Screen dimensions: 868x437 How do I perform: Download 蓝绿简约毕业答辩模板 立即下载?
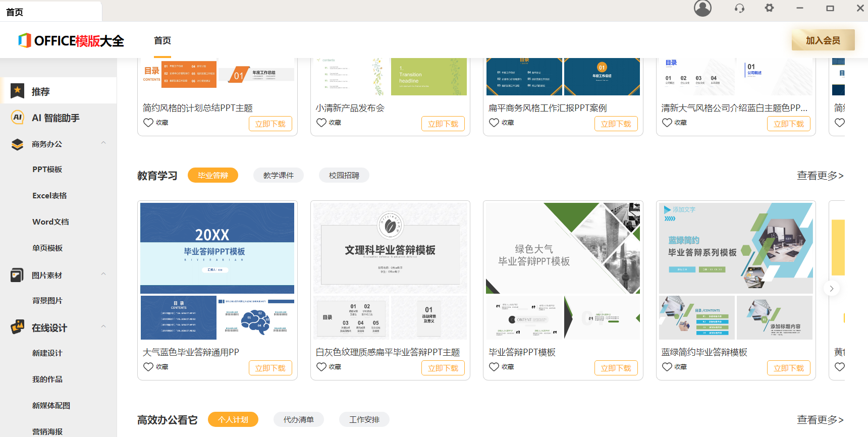point(789,368)
